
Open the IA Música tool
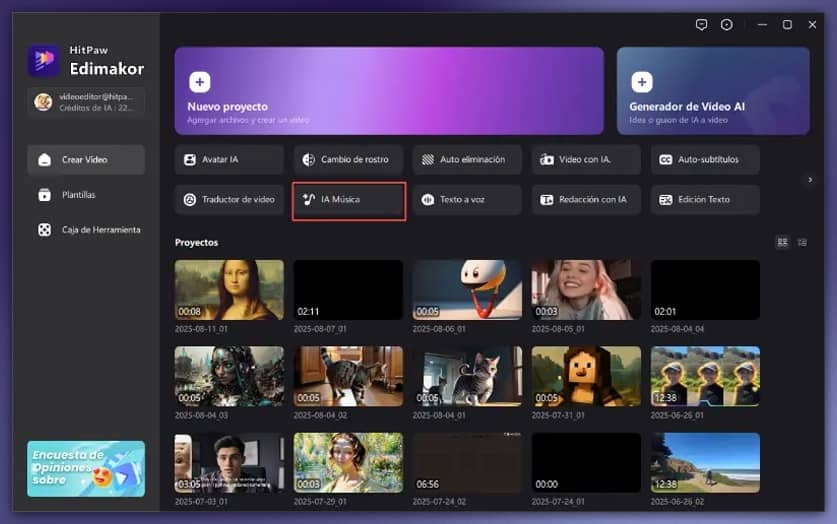click(x=349, y=201)
